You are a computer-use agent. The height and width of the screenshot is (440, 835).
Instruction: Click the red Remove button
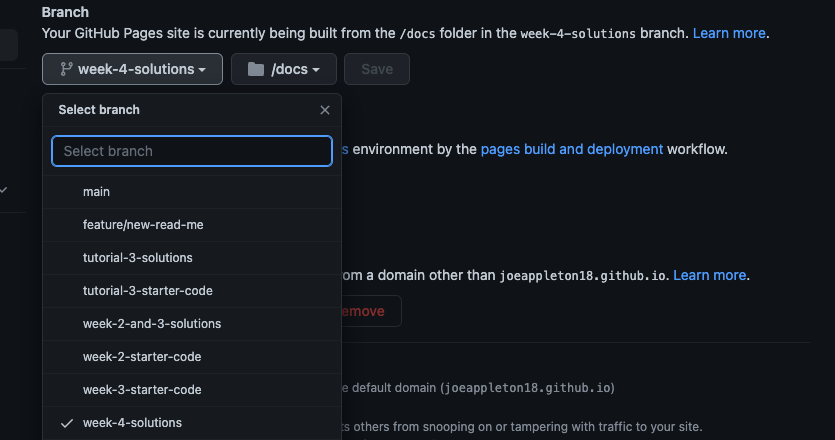coord(371,311)
